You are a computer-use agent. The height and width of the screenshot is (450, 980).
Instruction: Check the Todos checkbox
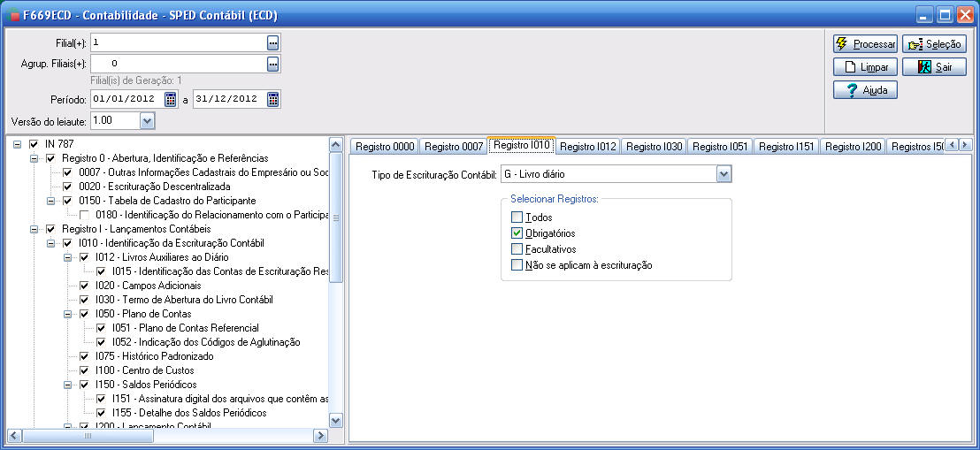(x=517, y=217)
